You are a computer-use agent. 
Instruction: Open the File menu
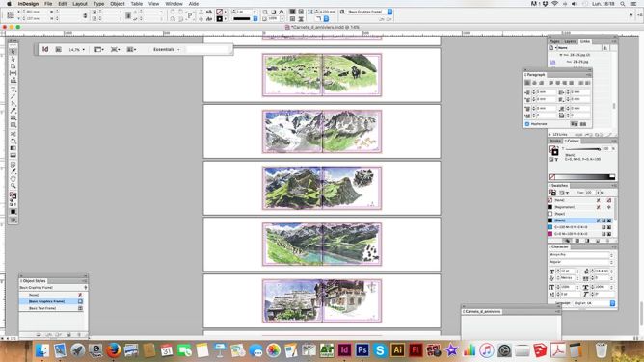48,4
